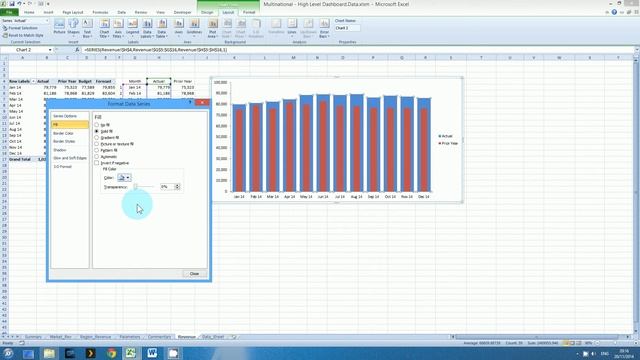Open the fill Color picker dropdown
This screenshot has height=360, width=640.
click(124, 178)
